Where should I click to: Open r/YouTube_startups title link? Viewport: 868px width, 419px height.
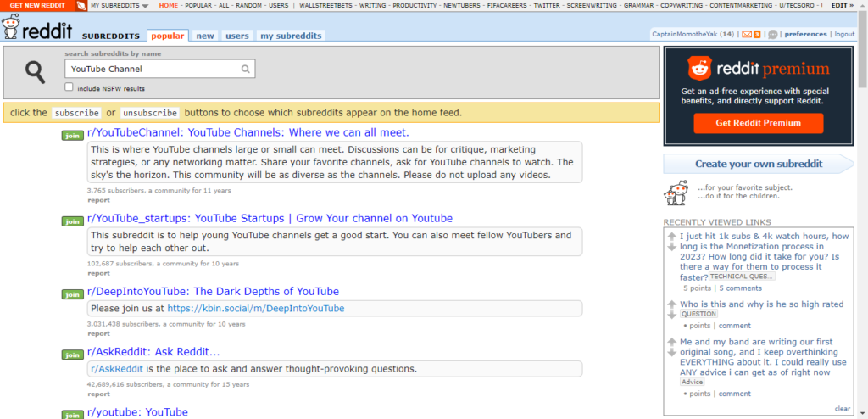coord(270,218)
